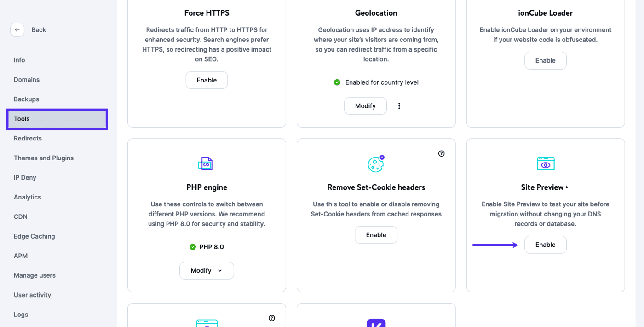Click the circular back arrow icon

17,29
